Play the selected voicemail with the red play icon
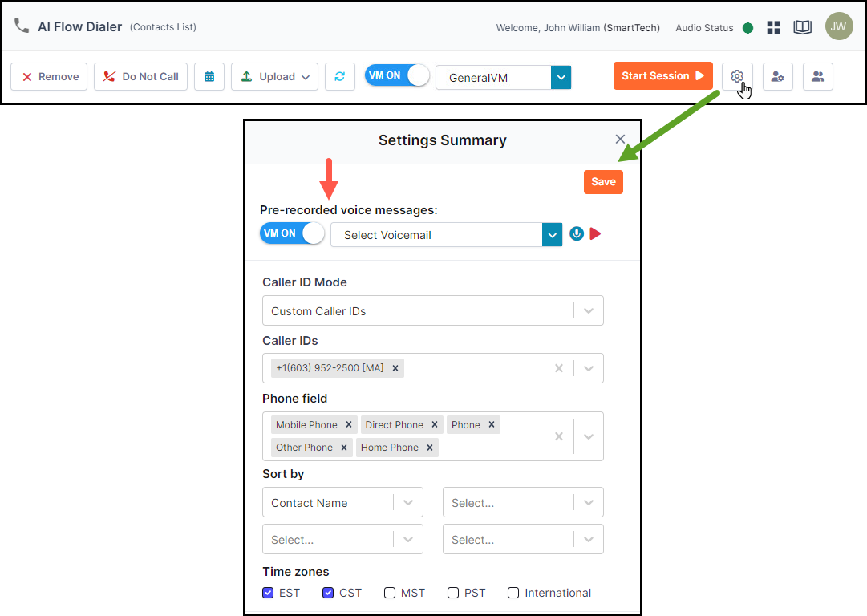This screenshot has height=616, width=867. coord(595,234)
